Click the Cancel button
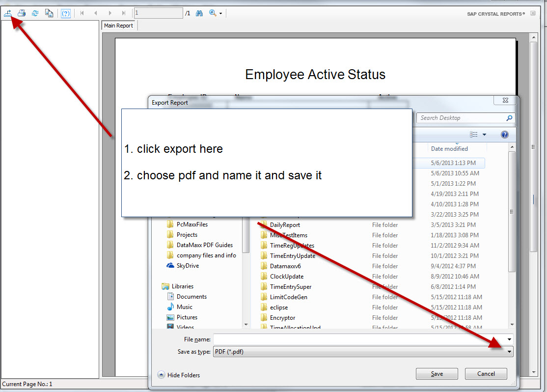547x392 pixels. [x=486, y=374]
